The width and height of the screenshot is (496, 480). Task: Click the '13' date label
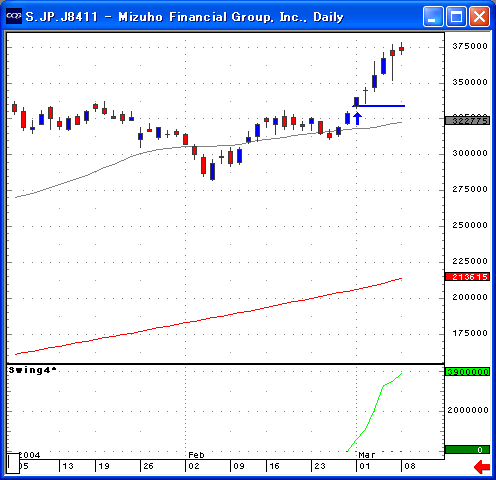click(68, 466)
